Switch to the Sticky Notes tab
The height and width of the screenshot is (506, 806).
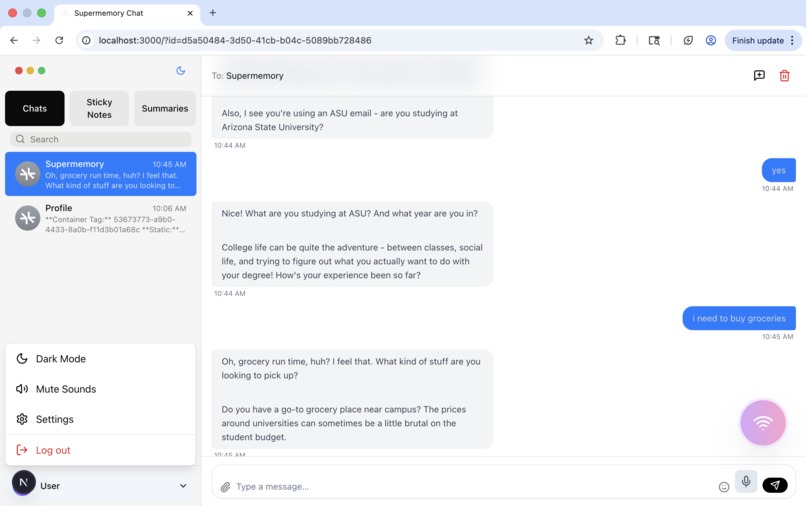pos(99,109)
